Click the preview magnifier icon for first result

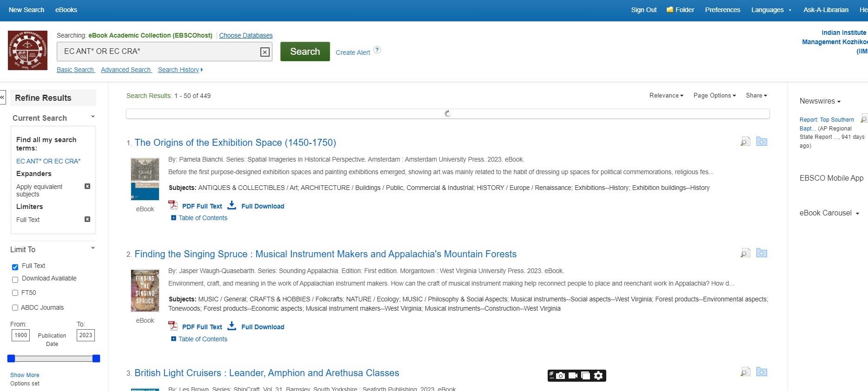pos(745,142)
